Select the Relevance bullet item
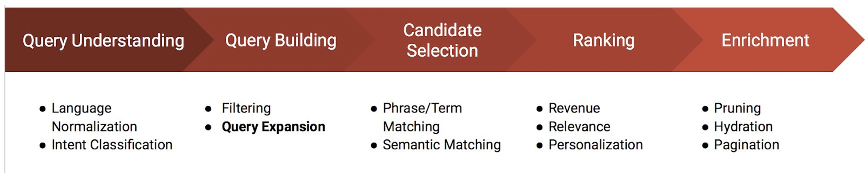This screenshot has width=868, height=176. coord(579,127)
